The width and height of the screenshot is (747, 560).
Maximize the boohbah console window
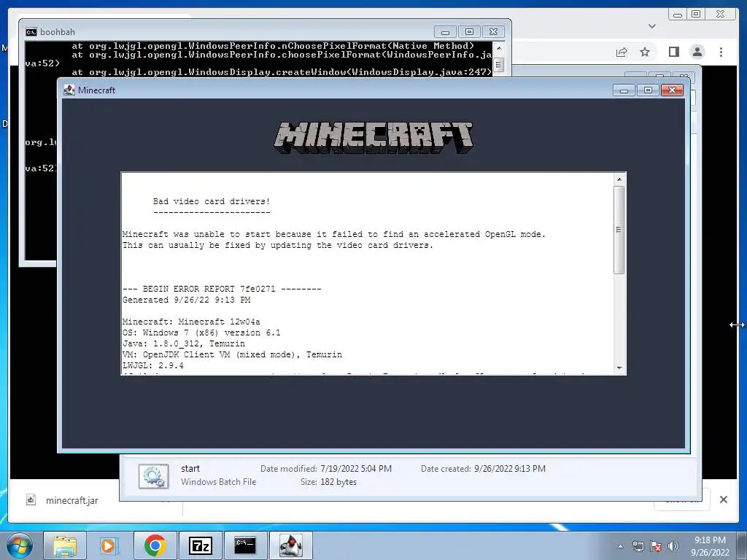469,32
